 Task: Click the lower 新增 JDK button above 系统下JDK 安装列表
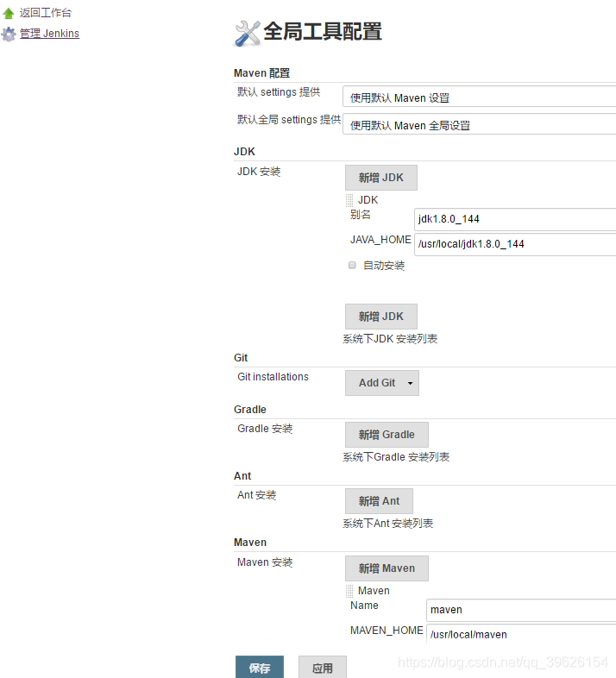(x=381, y=317)
